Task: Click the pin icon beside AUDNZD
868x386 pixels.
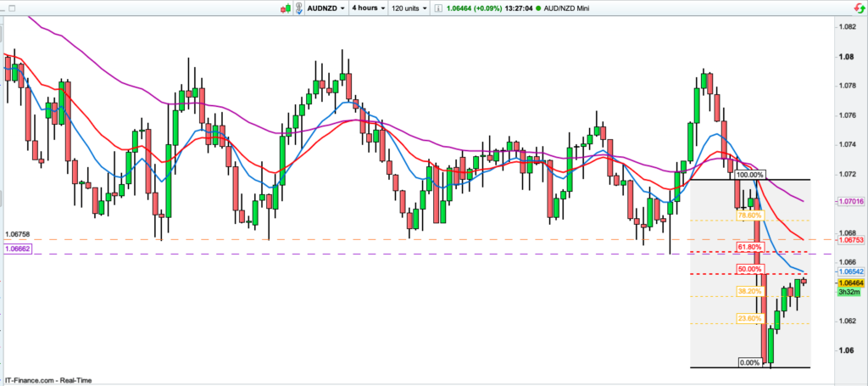Action: click(x=300, y=8)
